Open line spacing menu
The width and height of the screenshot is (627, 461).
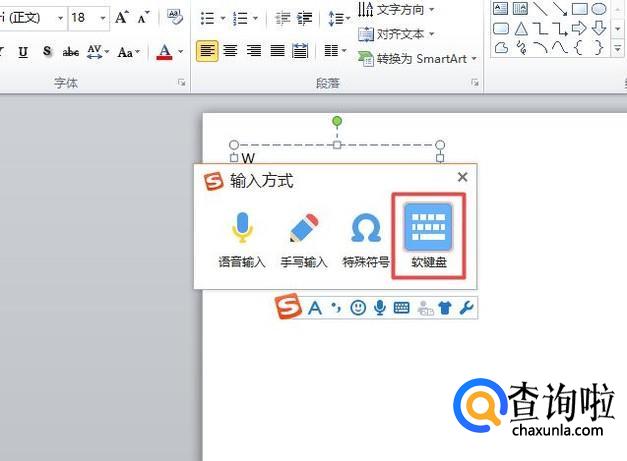click(x=340, y=18)
